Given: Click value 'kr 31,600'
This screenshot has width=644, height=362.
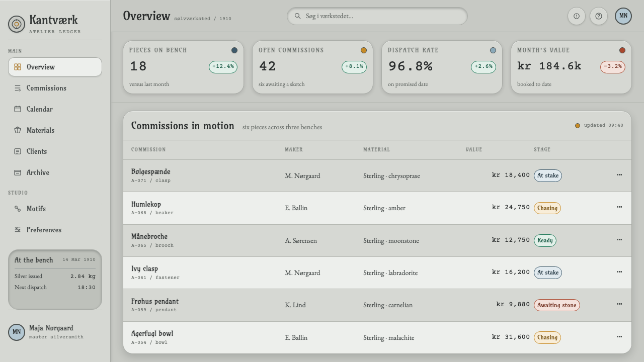Looking at the screenshot, I should point(511,337).
